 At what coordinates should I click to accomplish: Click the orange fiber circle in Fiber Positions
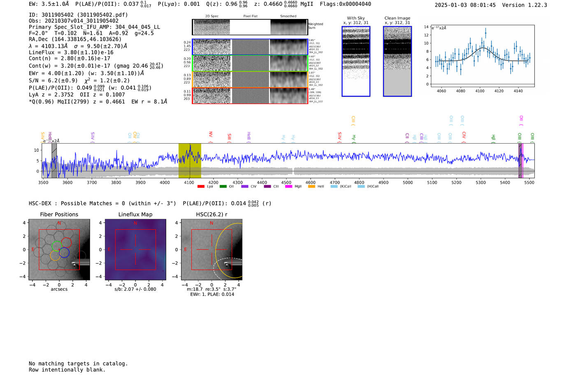[x=55, y=255]
